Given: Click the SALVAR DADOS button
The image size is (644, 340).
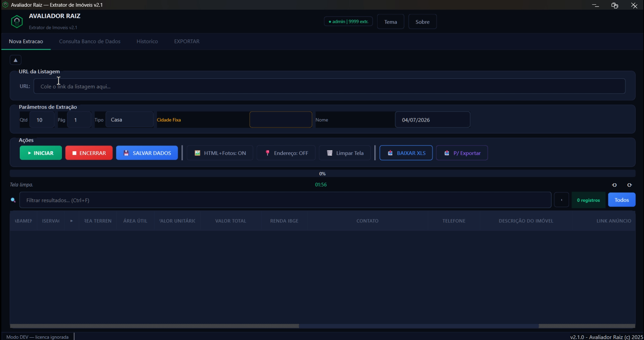Looking at the screenshot, I should 147,153.
